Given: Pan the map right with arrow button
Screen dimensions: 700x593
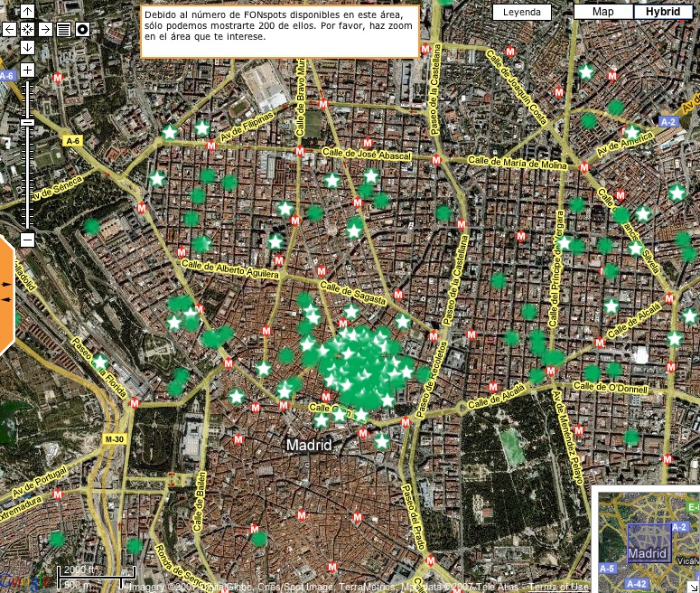Looking at the screenshot, I should tap(45, 29).
